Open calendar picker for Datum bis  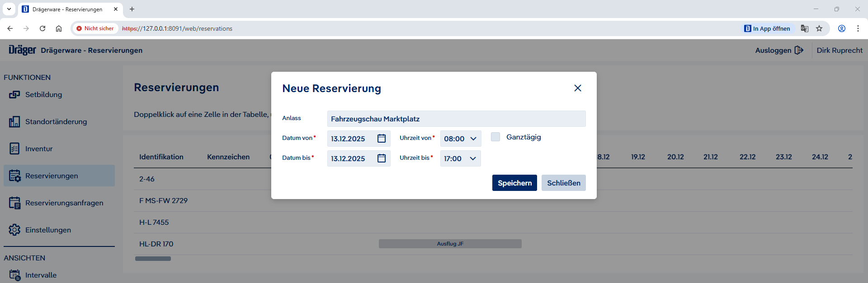[382, 158]
